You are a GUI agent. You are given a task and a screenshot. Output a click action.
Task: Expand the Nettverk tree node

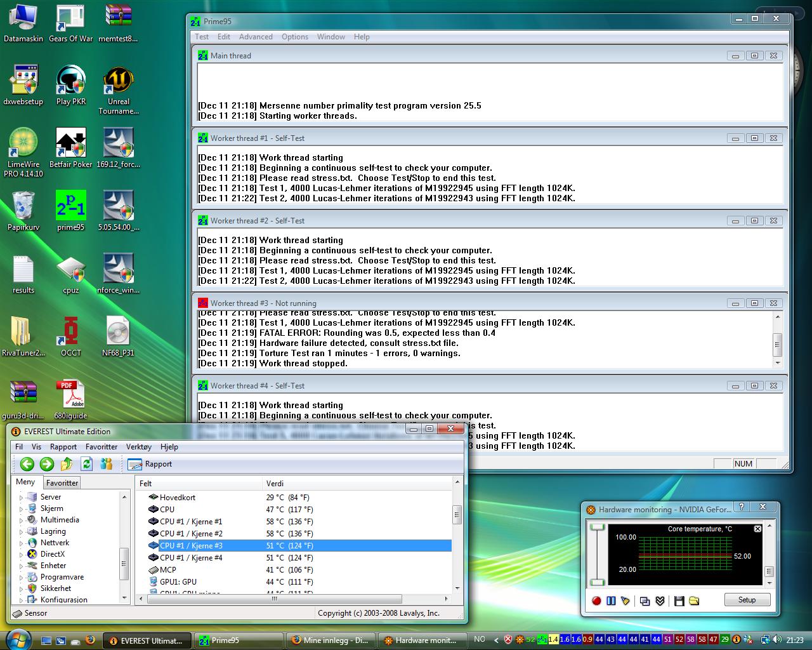(x=21, y=543)
